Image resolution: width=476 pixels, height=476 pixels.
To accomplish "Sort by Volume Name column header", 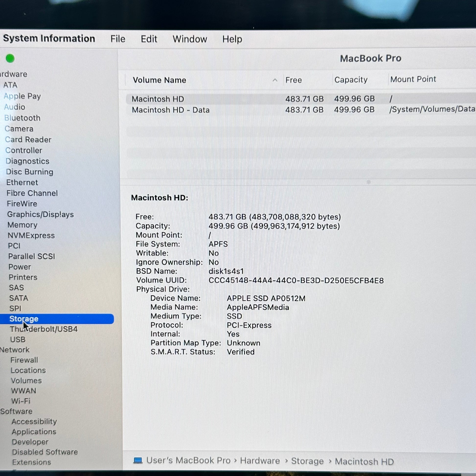I will (x=159, y=80).
